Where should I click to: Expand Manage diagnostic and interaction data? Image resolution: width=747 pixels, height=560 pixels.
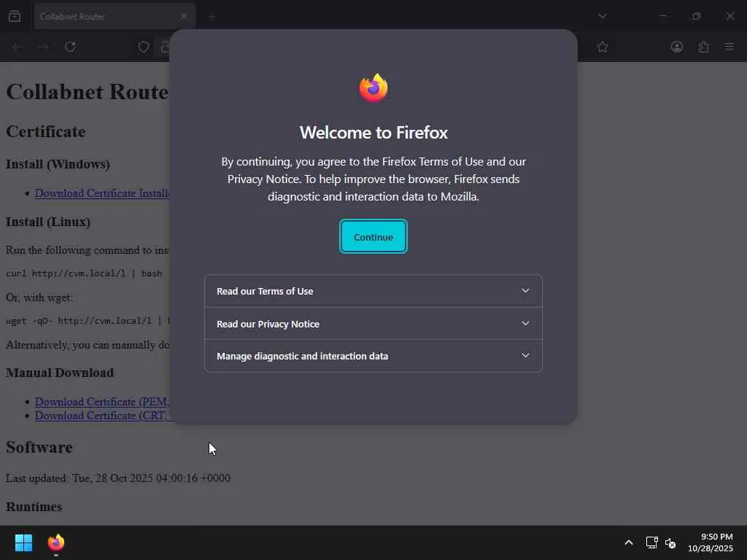pyautogui.click(x=373, y=356)
